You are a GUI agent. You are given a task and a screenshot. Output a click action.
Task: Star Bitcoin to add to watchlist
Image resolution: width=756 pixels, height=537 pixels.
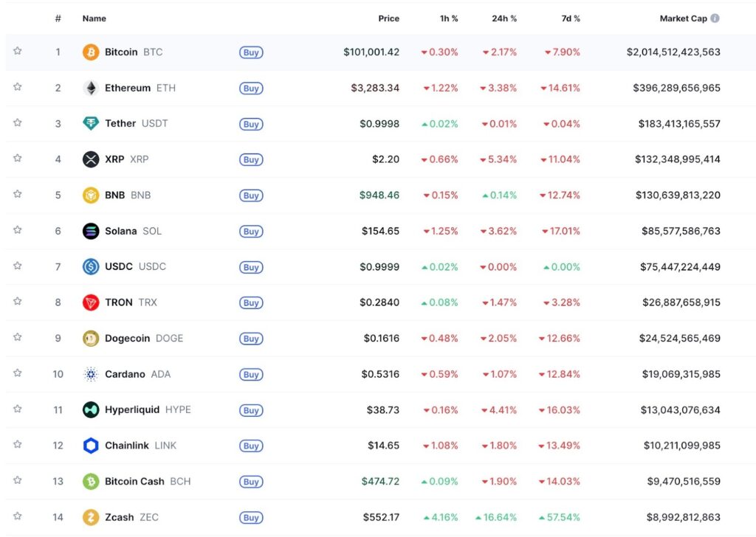[x=18, y=52]
